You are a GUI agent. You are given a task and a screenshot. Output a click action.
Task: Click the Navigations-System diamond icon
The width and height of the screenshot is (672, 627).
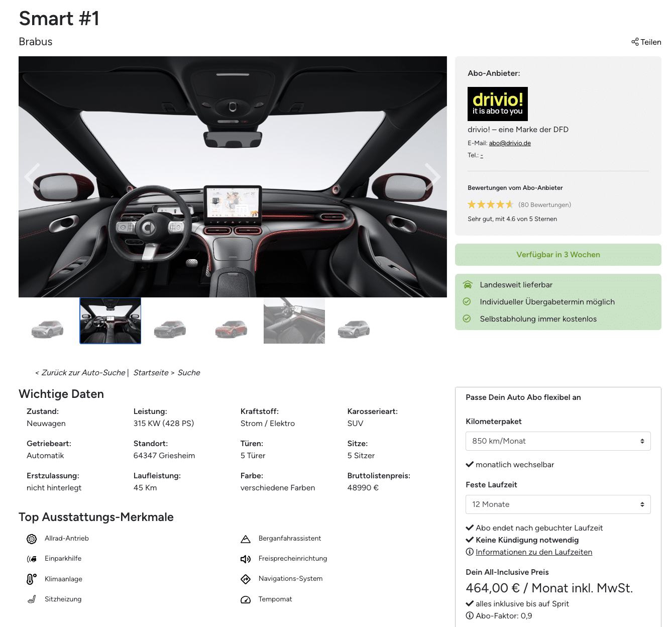(x=246, y=579)
